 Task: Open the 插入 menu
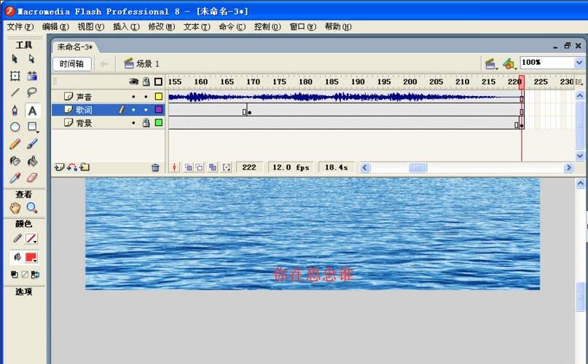pos(126,27)
